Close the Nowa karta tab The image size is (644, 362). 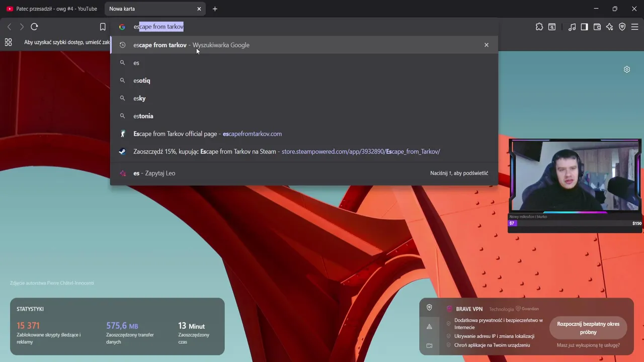point(199,9)
